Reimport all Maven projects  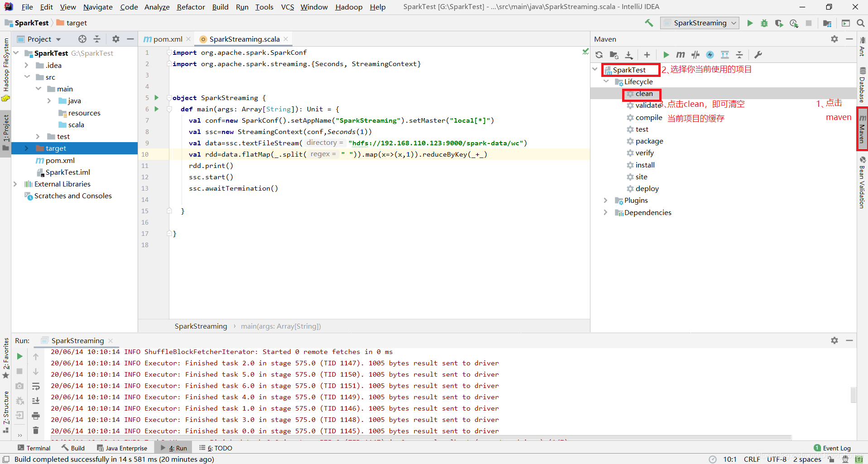click(599, 55)
